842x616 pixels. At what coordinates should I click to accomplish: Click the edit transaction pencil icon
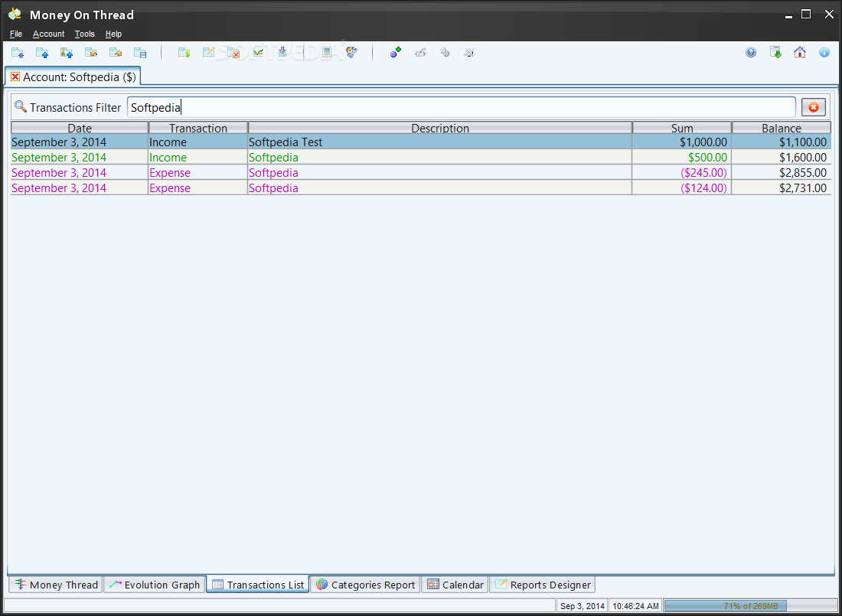click(x=208, y=53)
